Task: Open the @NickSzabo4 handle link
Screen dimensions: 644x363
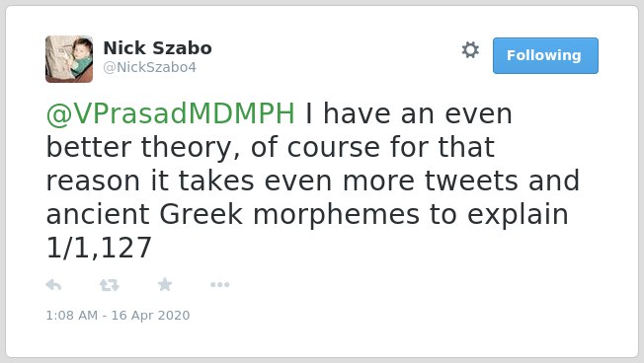Action: point(149,67)
